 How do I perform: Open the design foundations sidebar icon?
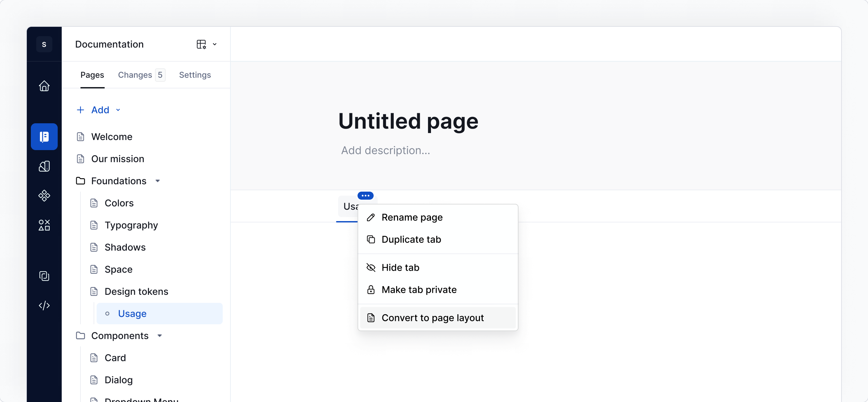[x=44, y=166]
